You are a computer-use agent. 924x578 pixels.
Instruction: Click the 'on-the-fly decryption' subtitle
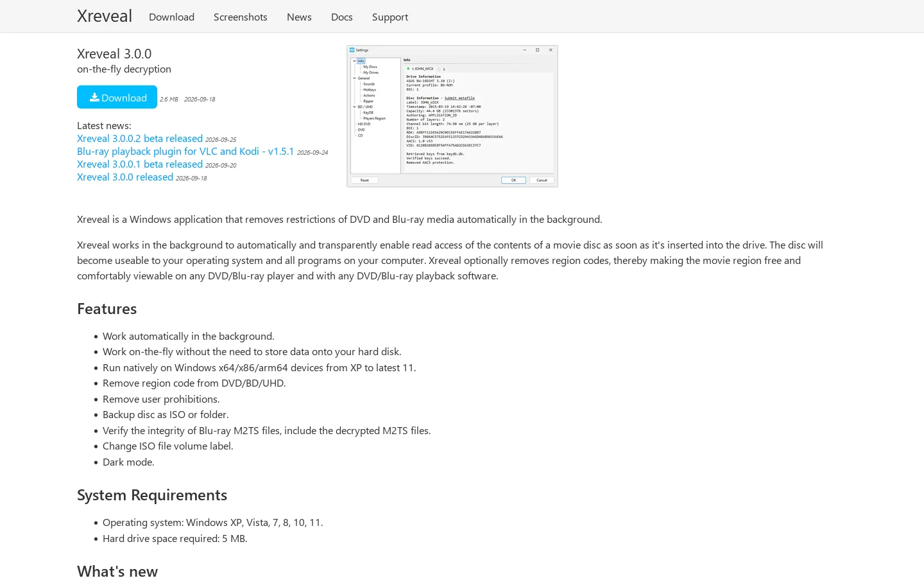tap(124, 69)
